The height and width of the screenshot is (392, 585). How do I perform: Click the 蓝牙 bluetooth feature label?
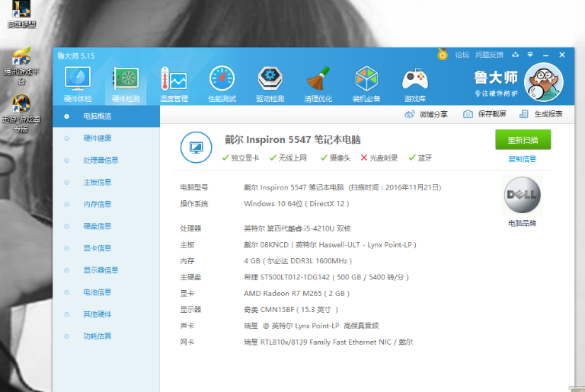click(x=424, y=158)
